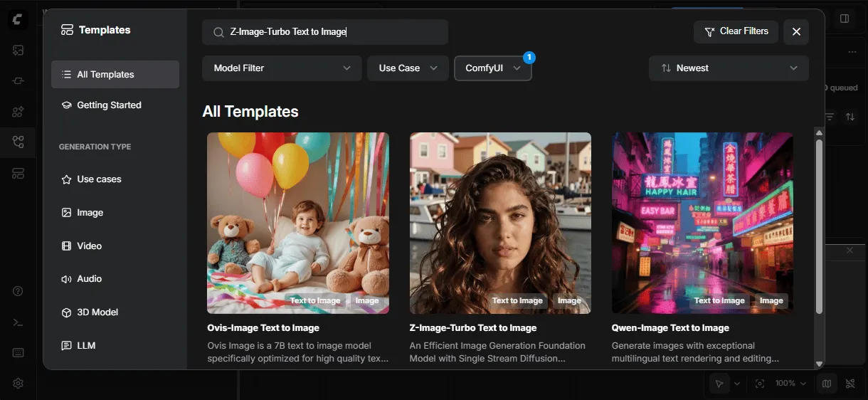Select Video generation type
868x400 pixels.
(x=115, y=246)
